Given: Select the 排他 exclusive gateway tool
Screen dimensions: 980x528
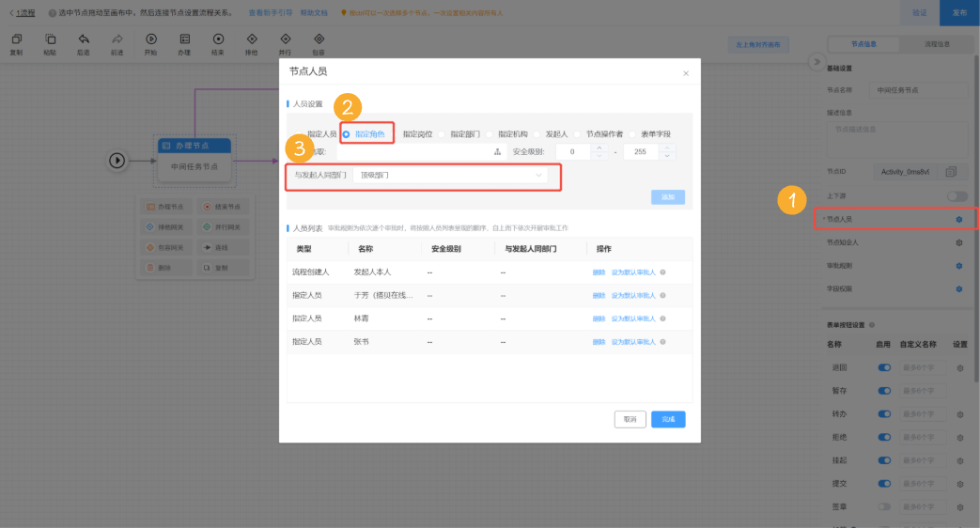Looking at the screenshot, I should (x=251, y=44).
